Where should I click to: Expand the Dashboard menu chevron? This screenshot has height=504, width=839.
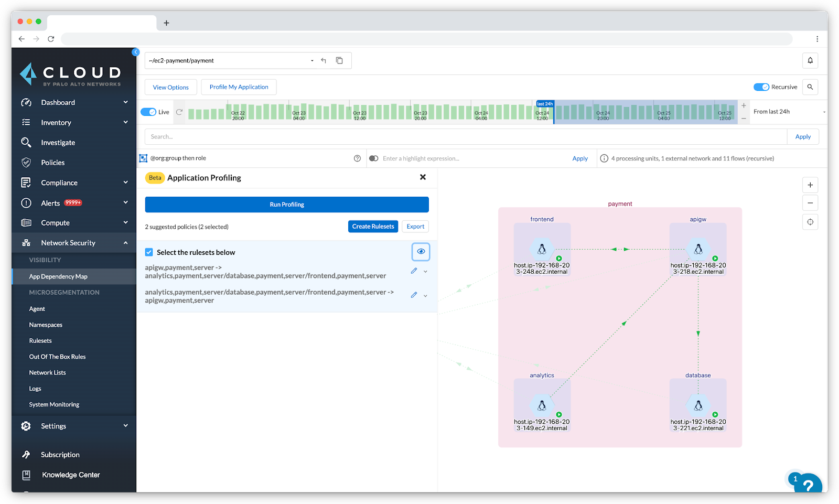point(125,102)
